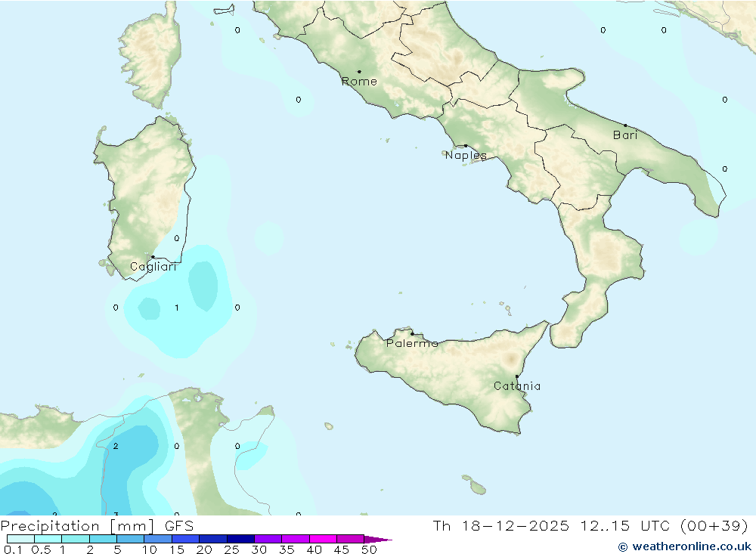The image size is (756, 554).
Task: Click the Rome city label
Action: tap(359, 82)
